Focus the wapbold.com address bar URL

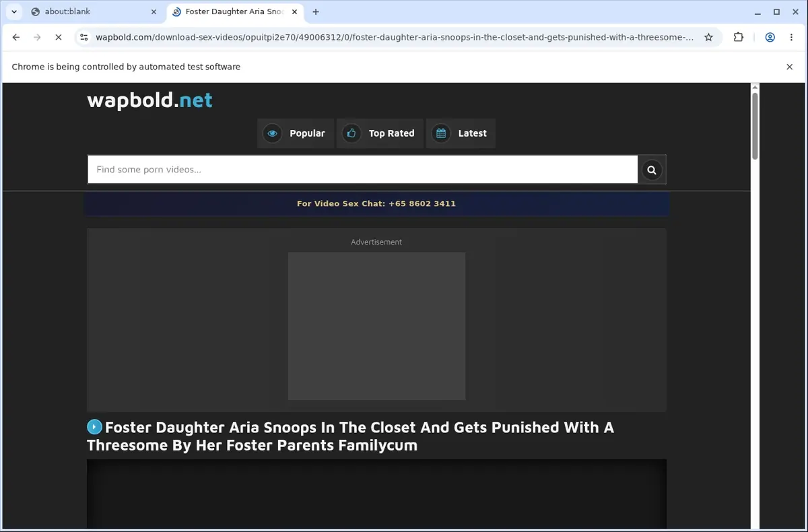click(x=395, y=38)
